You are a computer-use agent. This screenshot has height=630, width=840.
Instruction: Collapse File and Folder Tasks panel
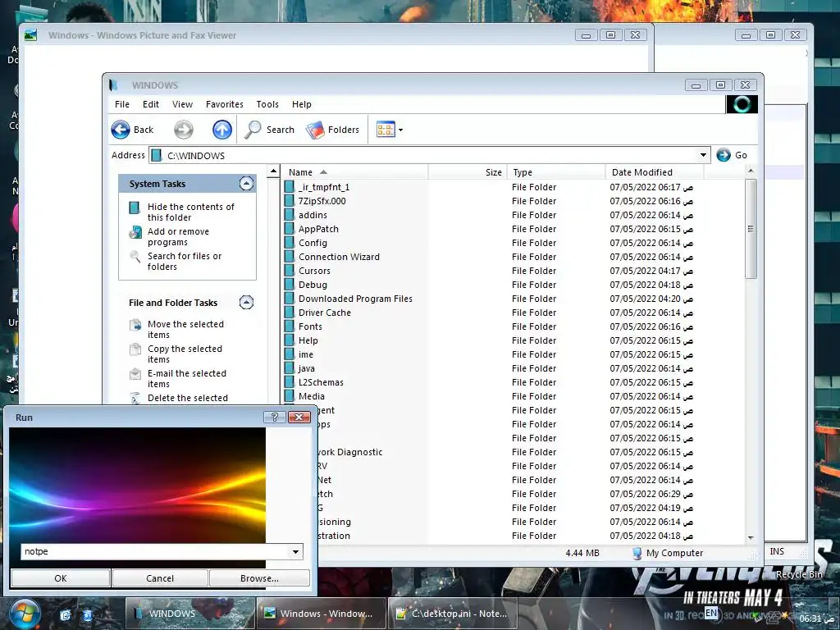(246, 303)
